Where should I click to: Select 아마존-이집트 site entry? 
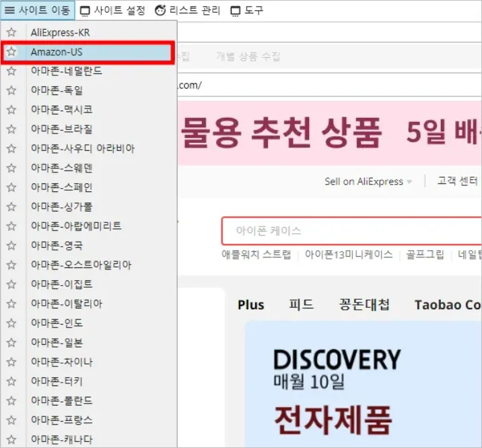(x=89, y=284)
